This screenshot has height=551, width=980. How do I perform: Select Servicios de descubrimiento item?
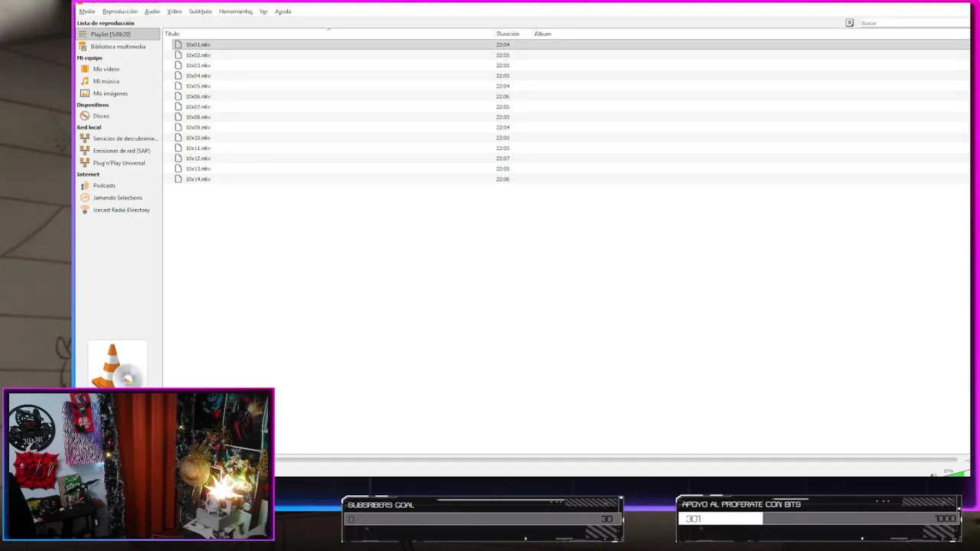click(119, 139)
